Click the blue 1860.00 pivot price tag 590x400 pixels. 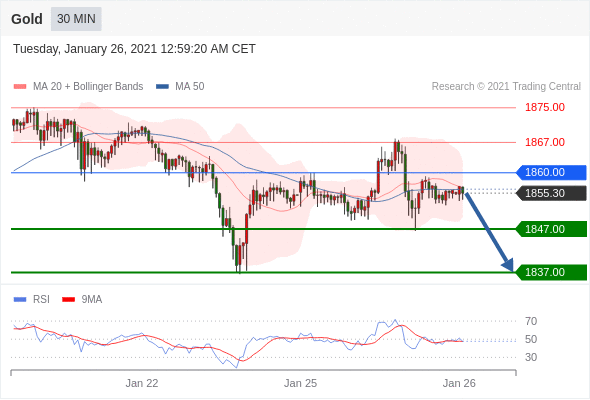point(551,172)
